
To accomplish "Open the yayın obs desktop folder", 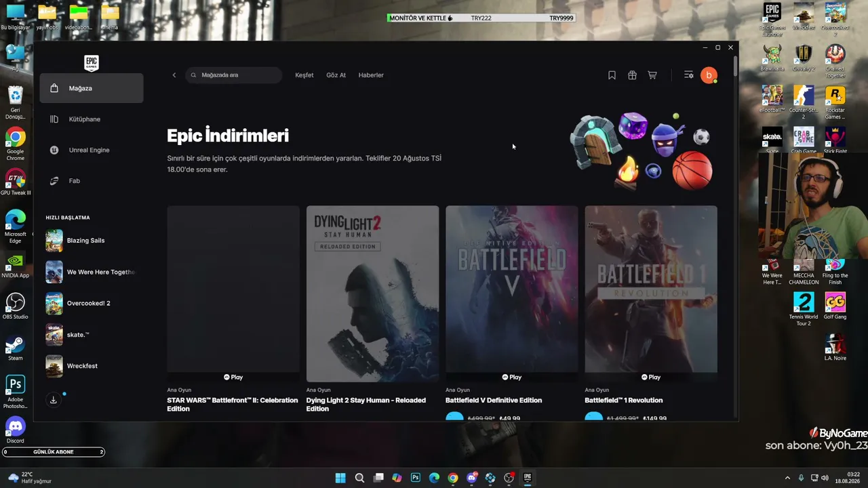I will (x=47, y=17).
